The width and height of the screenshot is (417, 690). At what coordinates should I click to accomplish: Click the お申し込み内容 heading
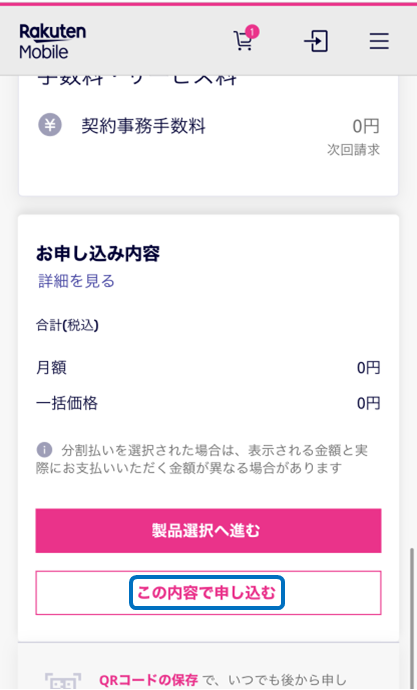[98, 254]
